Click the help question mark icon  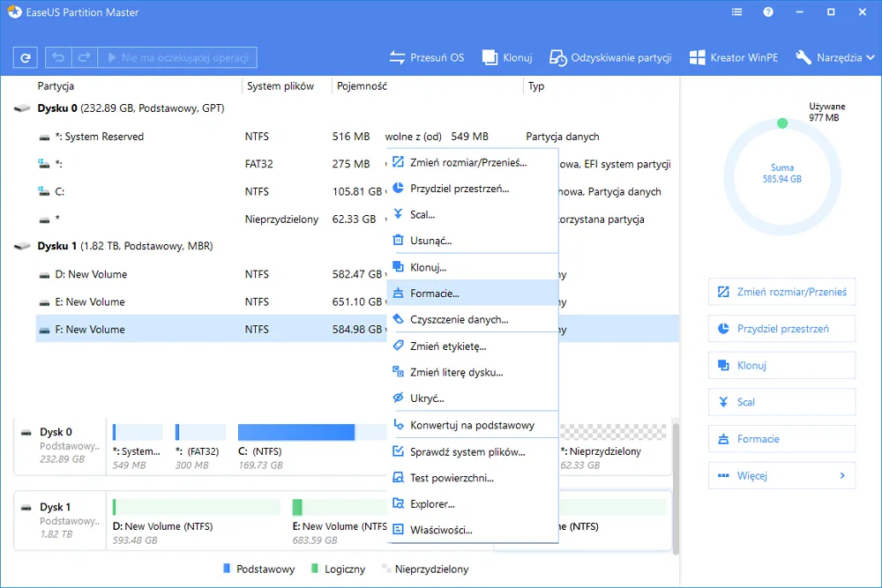[x=767, y=11]
